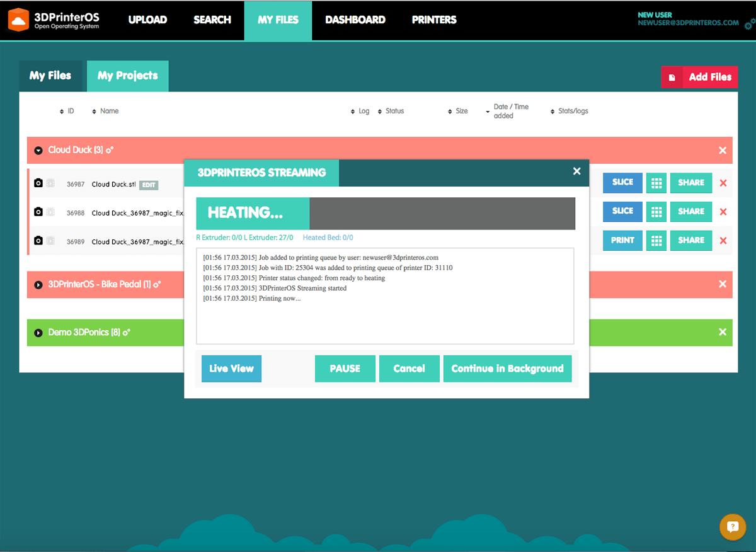Click inside the streaming log text area
The width and height of the screenshot is (756, 552).
tap(385, 296)
